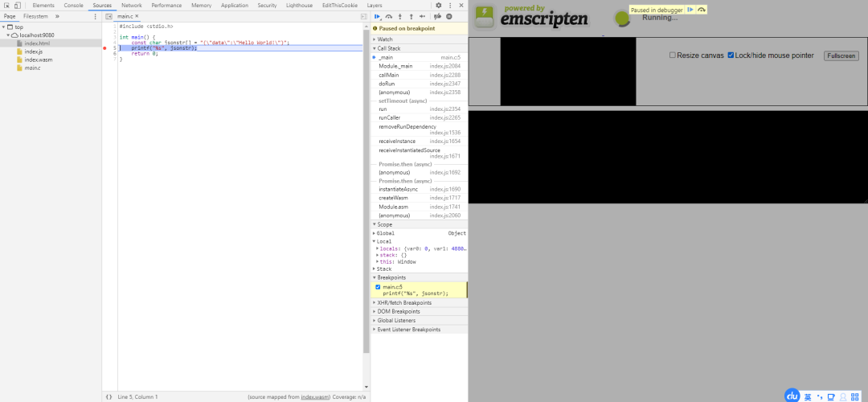Click the code editor vertical scrollbar

[366, 191]
